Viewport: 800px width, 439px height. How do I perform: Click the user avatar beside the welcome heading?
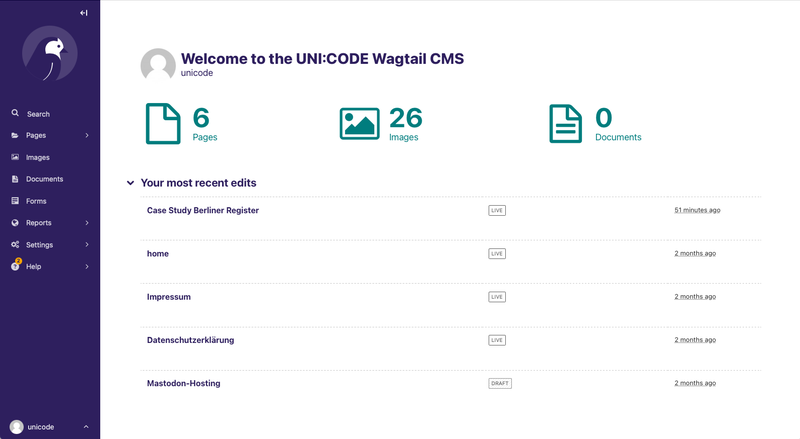(158, 66)
